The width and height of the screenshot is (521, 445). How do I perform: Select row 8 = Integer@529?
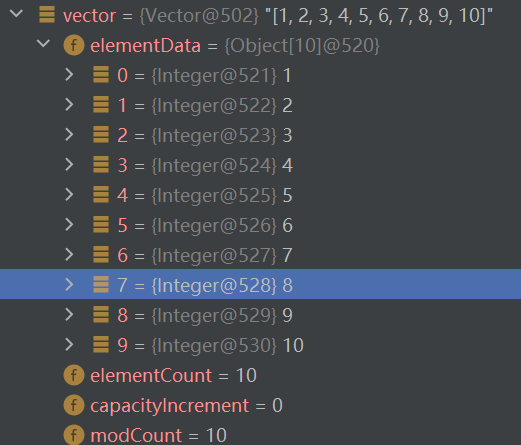(260, 315)
